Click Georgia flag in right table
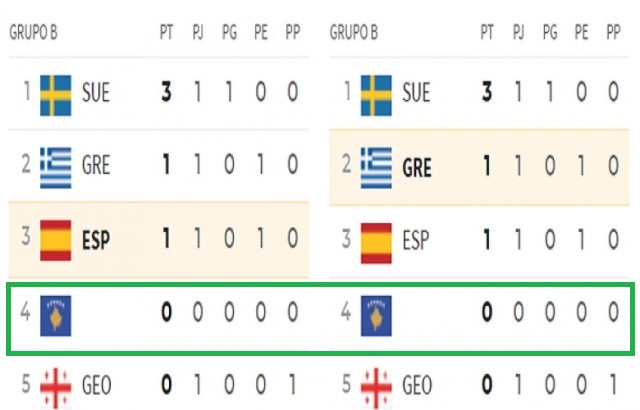The height and width of the screenshot is (410, 640). 375,386
